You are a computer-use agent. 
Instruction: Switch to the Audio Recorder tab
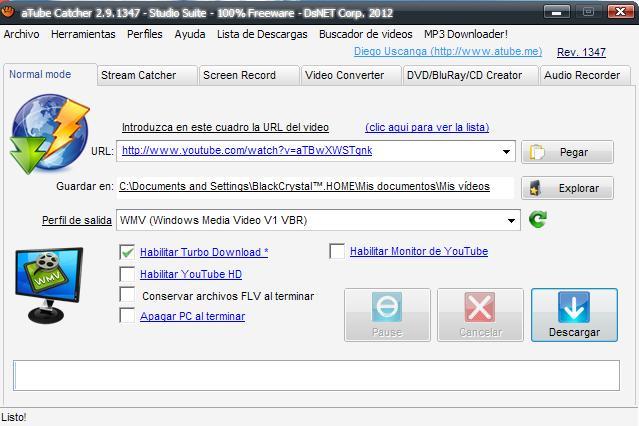(x=585, y=75)
